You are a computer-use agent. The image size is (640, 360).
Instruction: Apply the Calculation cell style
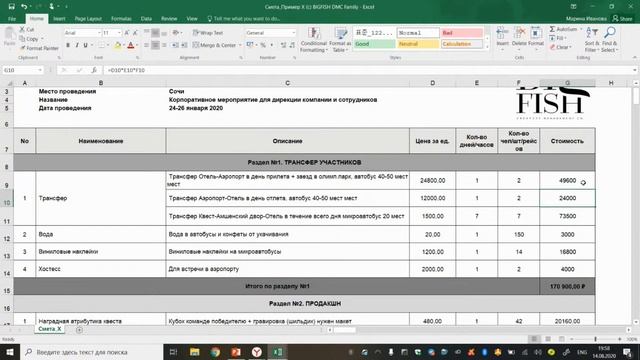[462, 44]
